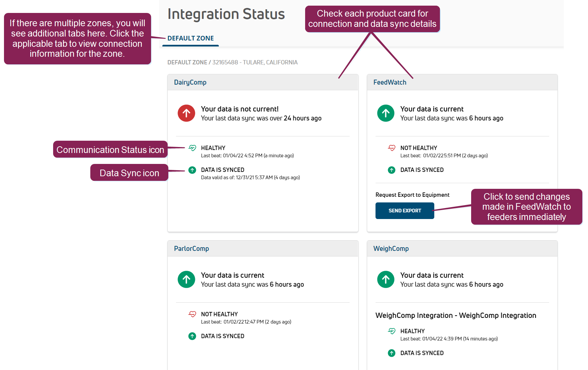588x370 pixels.
Task: Click FeedWatch 'Your data is current' text
Action: pyautogui.click(x=432, y=109)
